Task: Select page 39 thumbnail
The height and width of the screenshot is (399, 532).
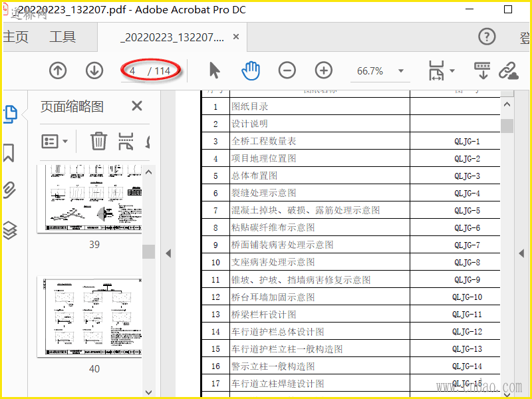Action: coord(89,199)
